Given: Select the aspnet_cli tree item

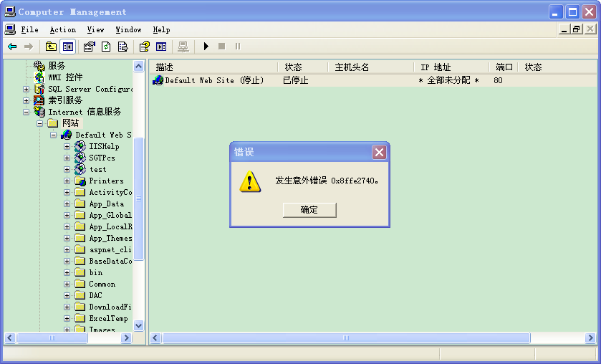Looking at the screenshot, I should pyautogui.click(x=110, y=249).
